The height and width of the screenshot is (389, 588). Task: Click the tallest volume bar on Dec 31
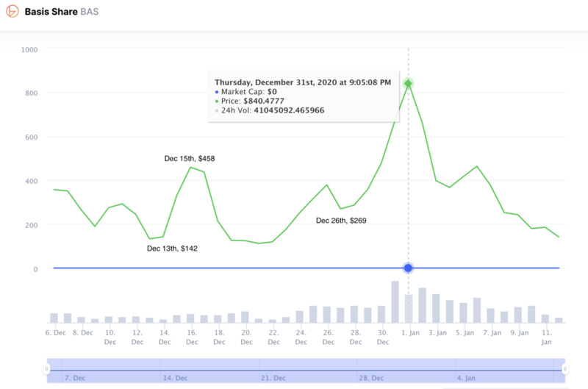click(x=395, y=301)
